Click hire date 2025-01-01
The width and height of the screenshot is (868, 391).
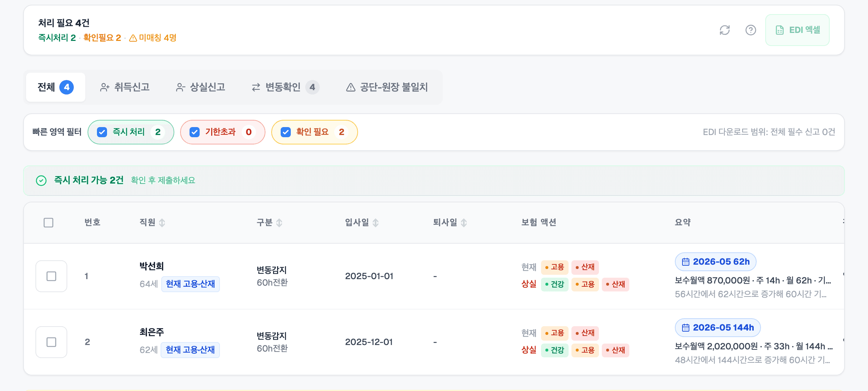click(369, 276)
